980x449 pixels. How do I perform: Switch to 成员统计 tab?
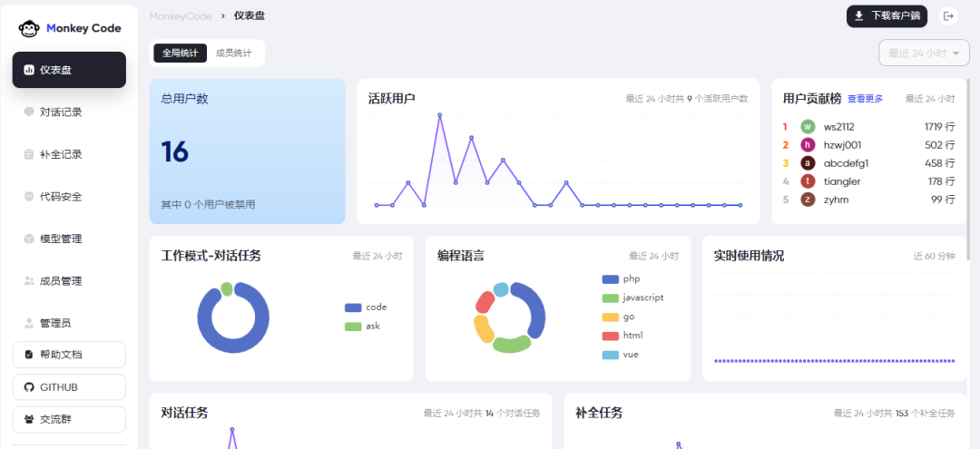point(234,54)
